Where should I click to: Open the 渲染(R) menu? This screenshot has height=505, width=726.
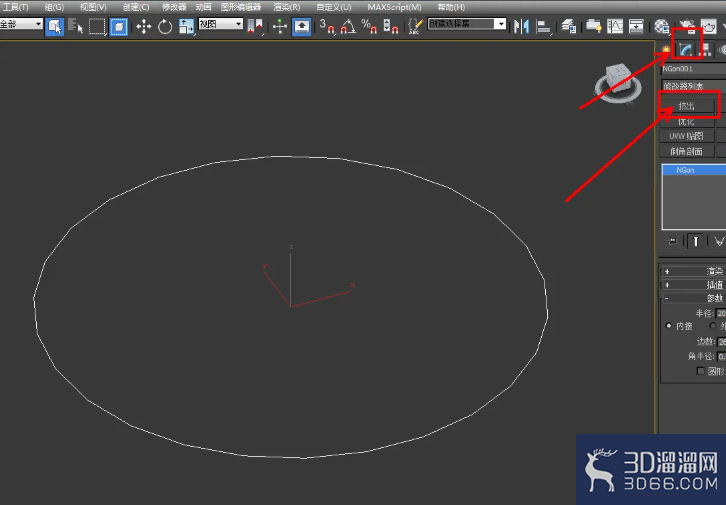pyautogui.click(x=287, y=7)
